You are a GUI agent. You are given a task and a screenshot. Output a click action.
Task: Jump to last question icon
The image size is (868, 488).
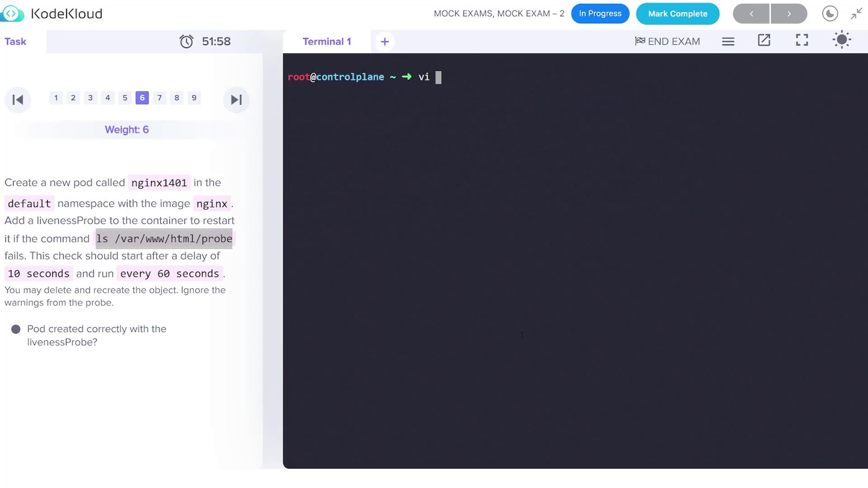point(236,100)
